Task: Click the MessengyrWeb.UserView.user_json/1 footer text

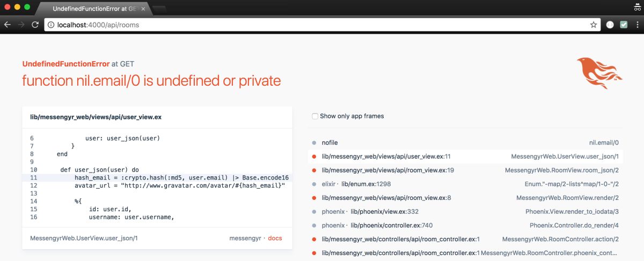Action: [84, 238]
